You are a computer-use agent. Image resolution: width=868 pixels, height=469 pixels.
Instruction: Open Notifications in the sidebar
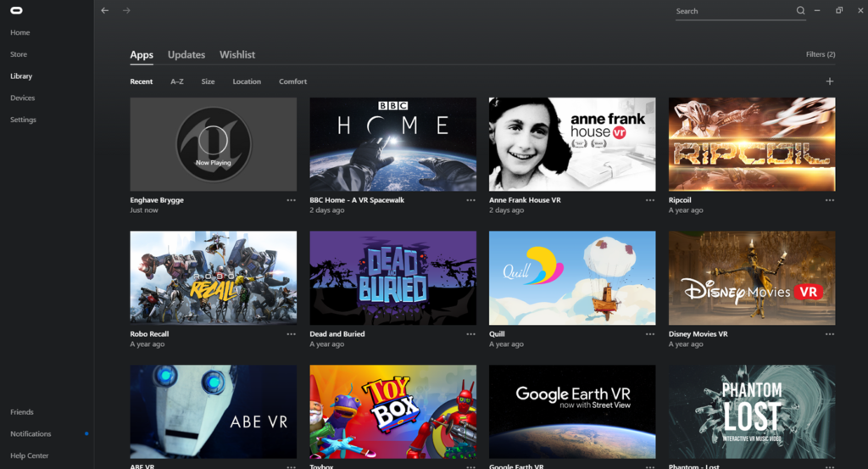point(31,433)
